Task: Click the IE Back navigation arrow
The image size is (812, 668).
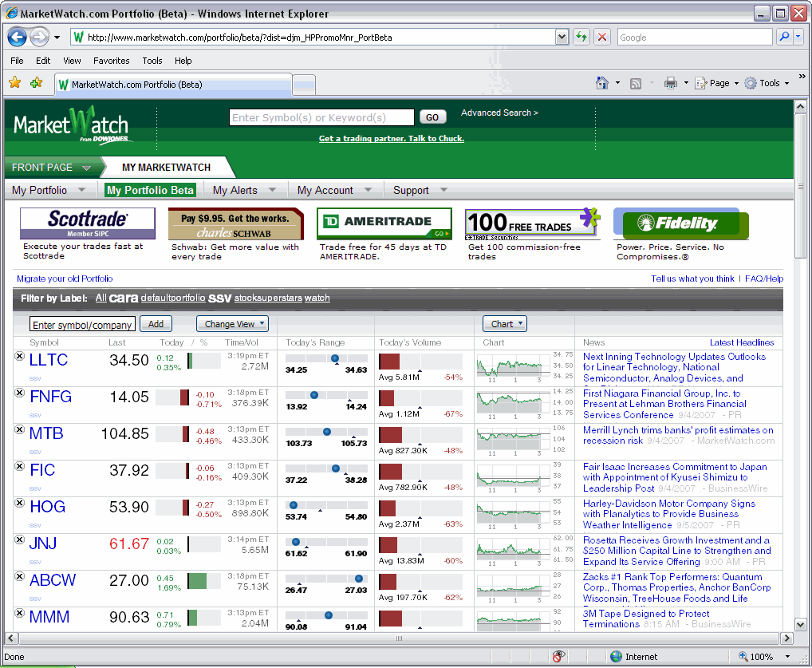Action: click(x=18, y=37)
